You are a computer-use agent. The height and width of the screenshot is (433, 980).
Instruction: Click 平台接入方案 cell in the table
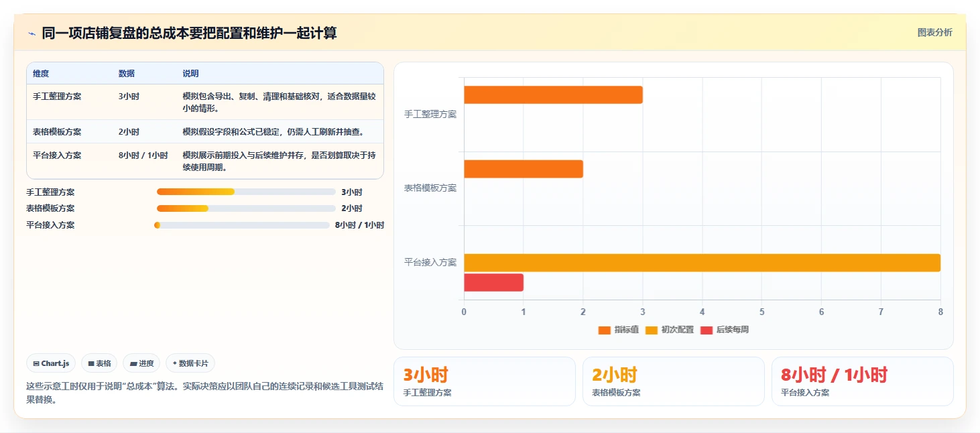click(57, 156)
